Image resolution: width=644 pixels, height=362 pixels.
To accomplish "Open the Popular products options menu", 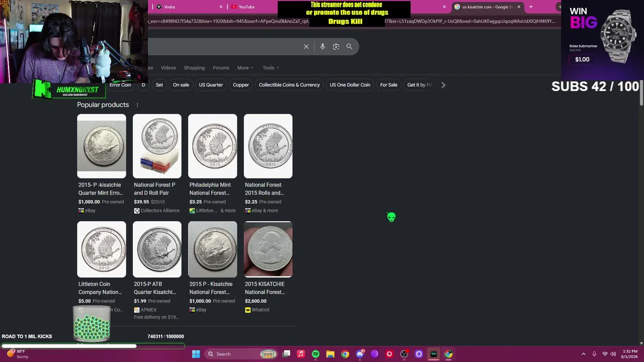I will (137, 105).
